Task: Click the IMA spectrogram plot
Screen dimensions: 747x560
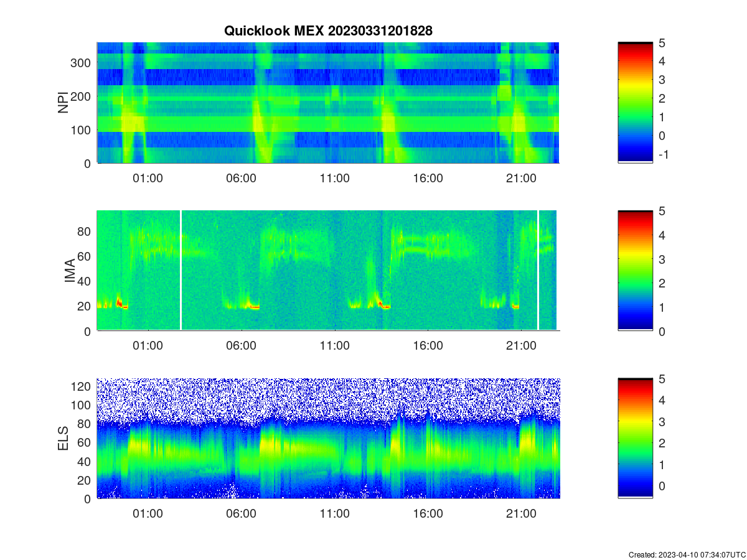Action: click(x=328, y=271)
